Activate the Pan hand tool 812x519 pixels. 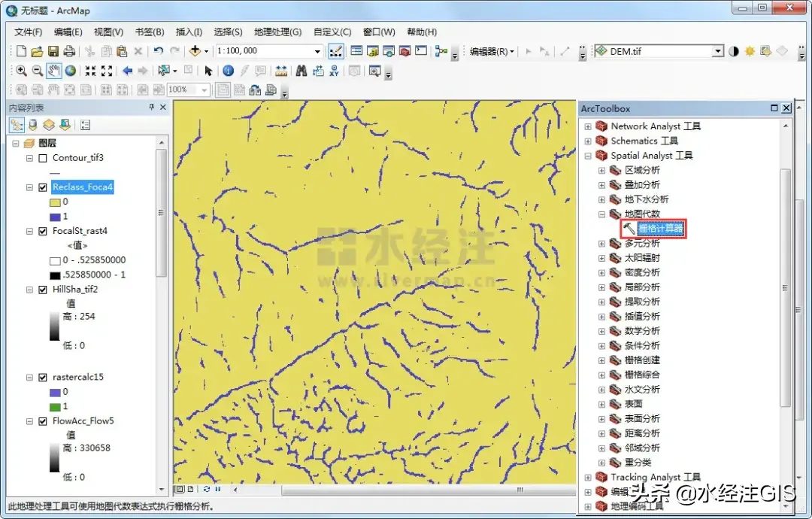coord(53,71)
